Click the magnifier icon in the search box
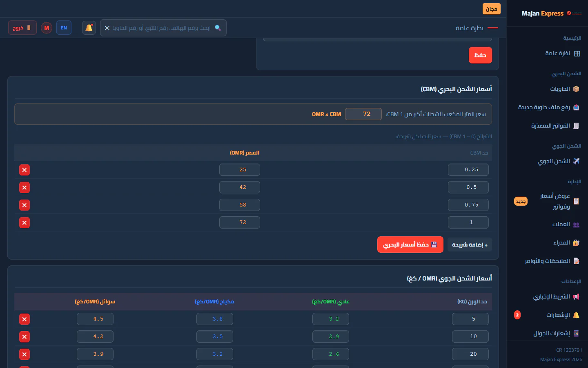This screenshot has width=588, height=368. tap(218, 28)
